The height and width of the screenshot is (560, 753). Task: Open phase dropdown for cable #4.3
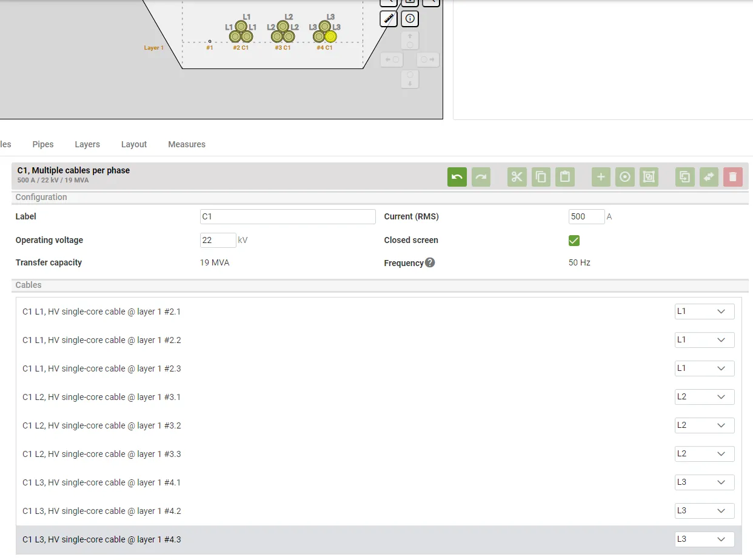tap(704, 539)
